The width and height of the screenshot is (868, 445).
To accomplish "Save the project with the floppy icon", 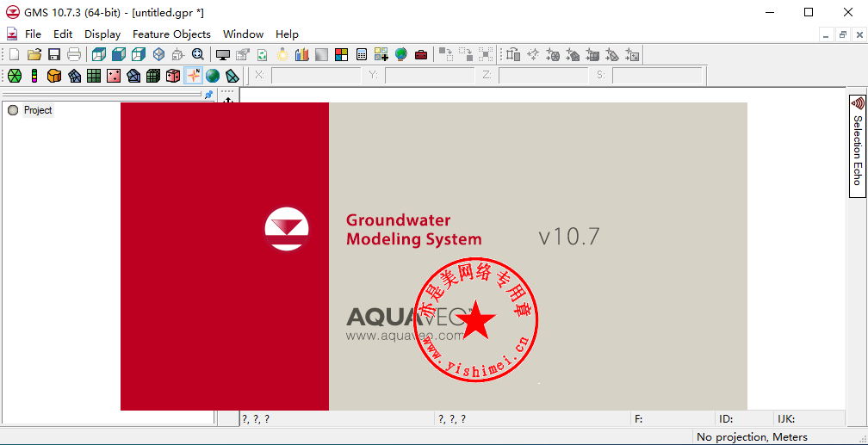I will pyautogui.click(x=53, y=54).
